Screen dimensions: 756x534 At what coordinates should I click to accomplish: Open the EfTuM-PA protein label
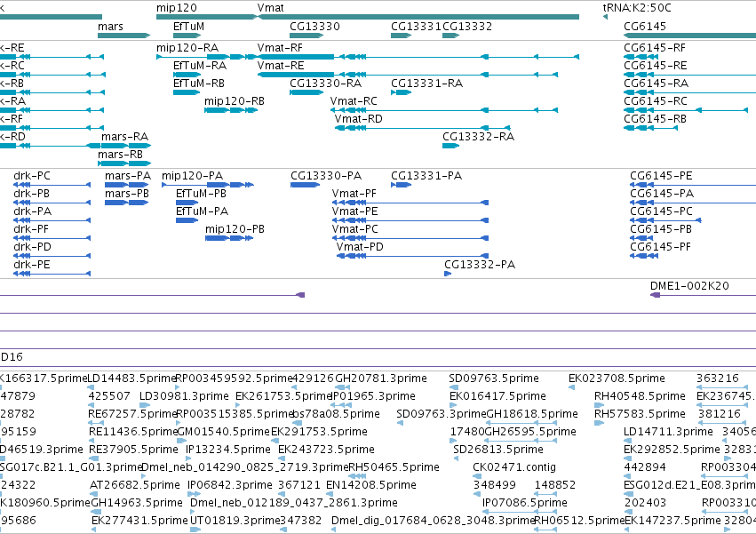pos(202,211)
